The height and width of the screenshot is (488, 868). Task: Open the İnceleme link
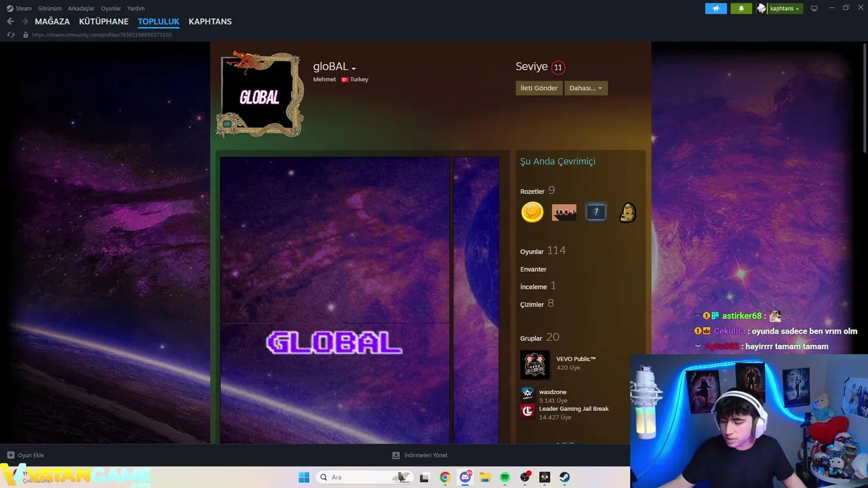534,287
